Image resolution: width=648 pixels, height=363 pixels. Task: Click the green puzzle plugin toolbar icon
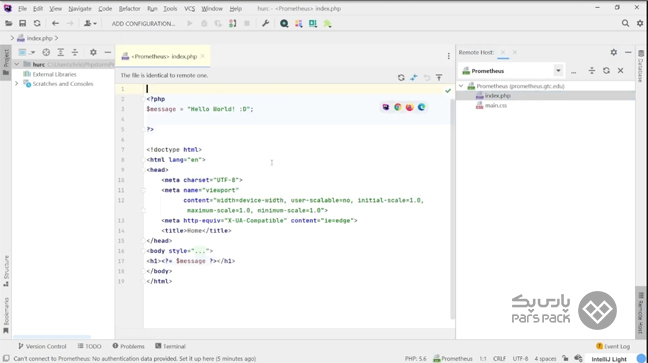pos(327,24)
